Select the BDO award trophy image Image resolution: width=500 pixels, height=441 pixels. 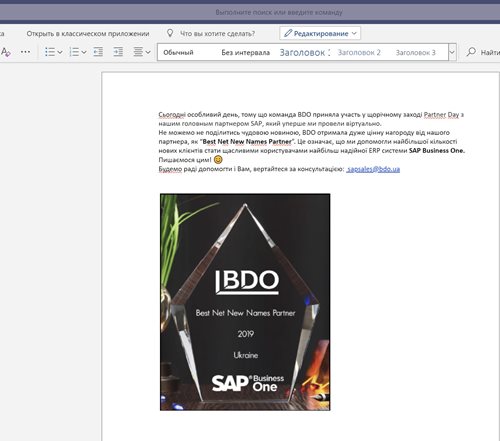[245, 302]
